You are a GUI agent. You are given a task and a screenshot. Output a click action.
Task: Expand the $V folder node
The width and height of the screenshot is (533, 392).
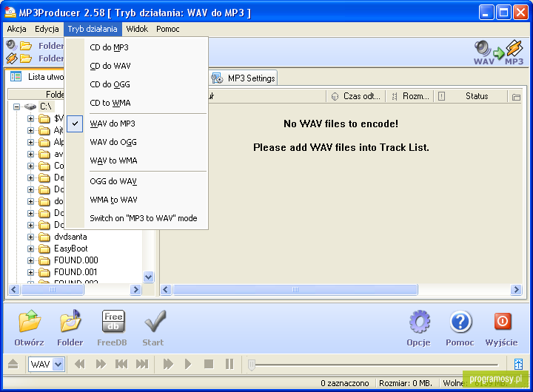pos(30,118)
